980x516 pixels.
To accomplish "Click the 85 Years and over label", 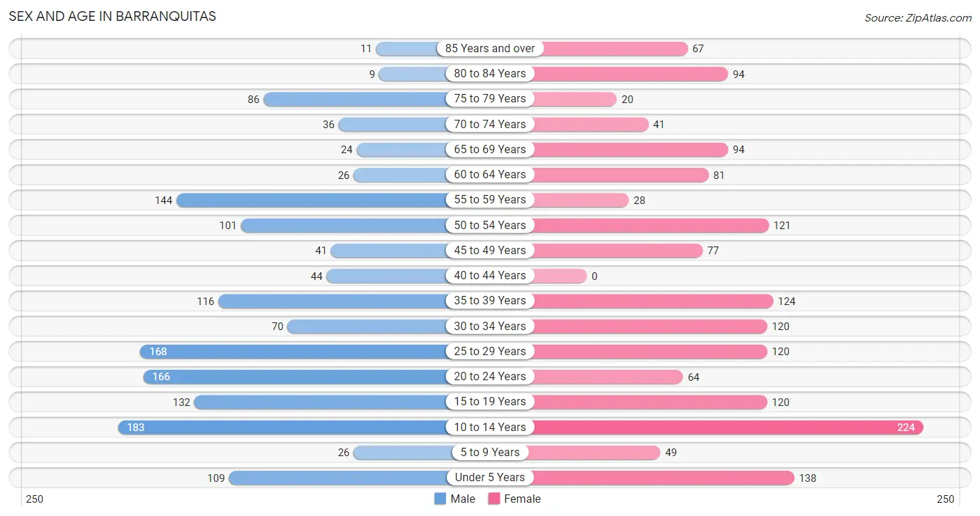I will [490, 48].
